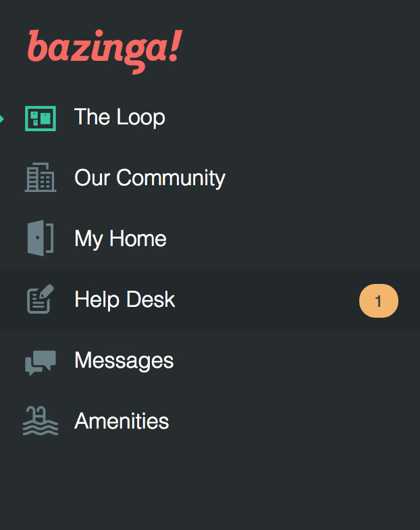The image size is (420, 530).
Task: Click the Amenities swimming pool icon
Action: click(x=40, y=421)
